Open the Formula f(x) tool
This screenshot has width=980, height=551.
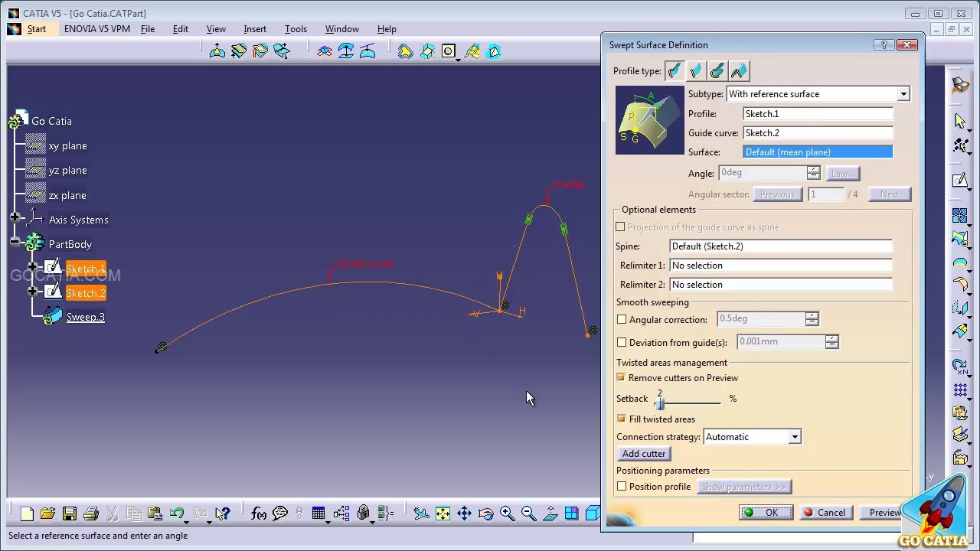pyautogui.click(x=259, y=514)
